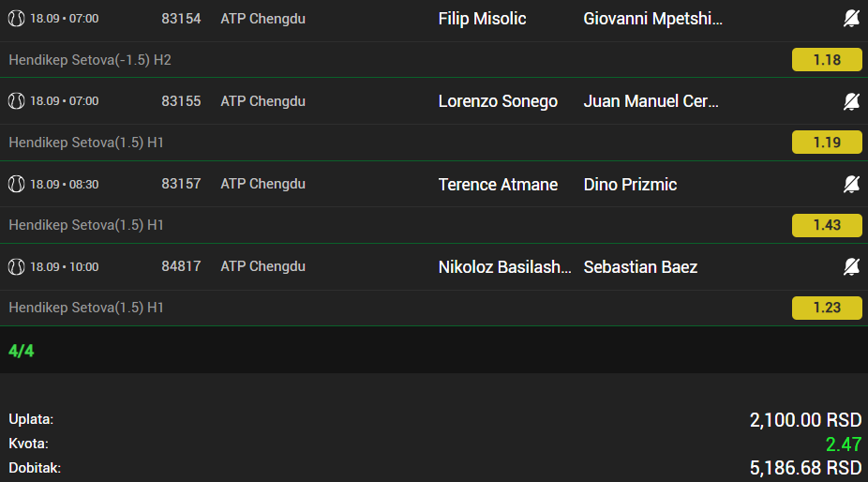Open Sebastian Baez player name
This screenshot has height=482, width=868.
point(640,267)
